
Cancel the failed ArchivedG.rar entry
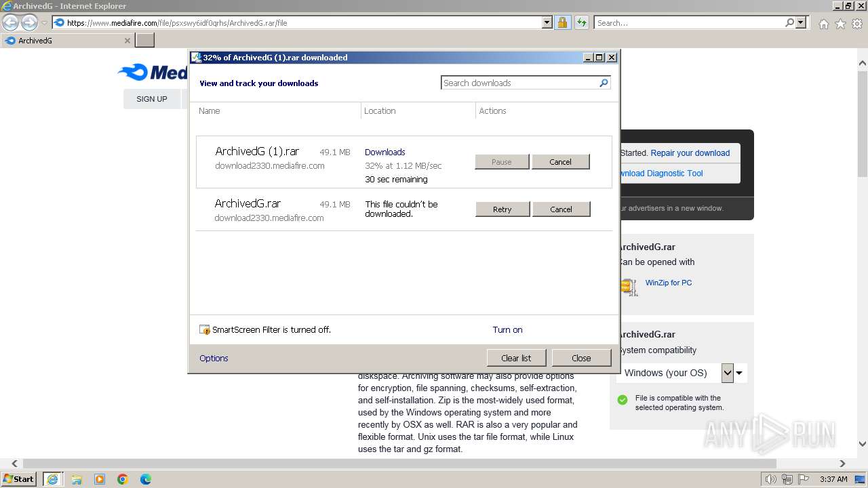561,209
